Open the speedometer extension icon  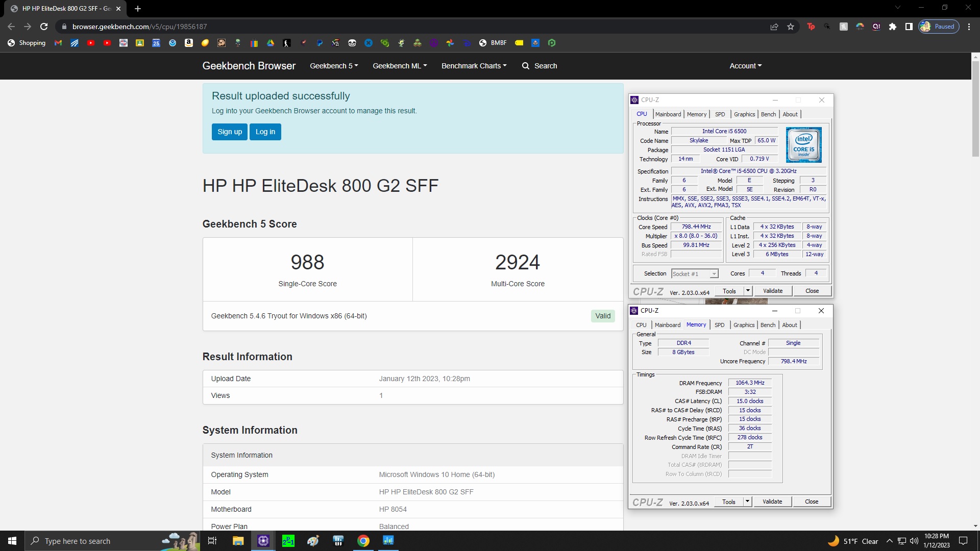pyautogui.click(x=860, y=27)
